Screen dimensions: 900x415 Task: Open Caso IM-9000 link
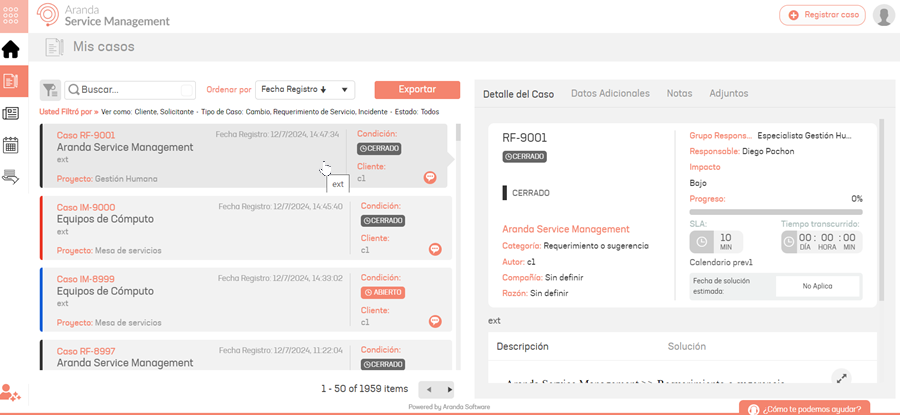coord(86,207)
